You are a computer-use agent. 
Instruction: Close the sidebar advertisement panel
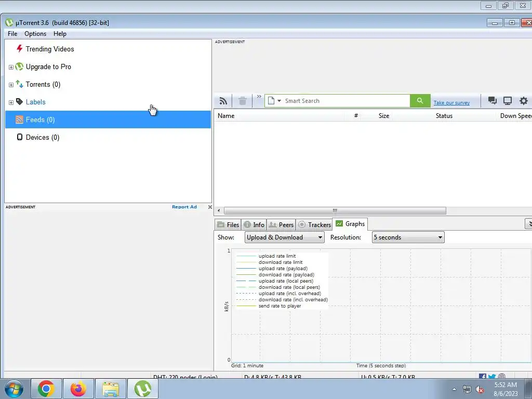point(210,207)
